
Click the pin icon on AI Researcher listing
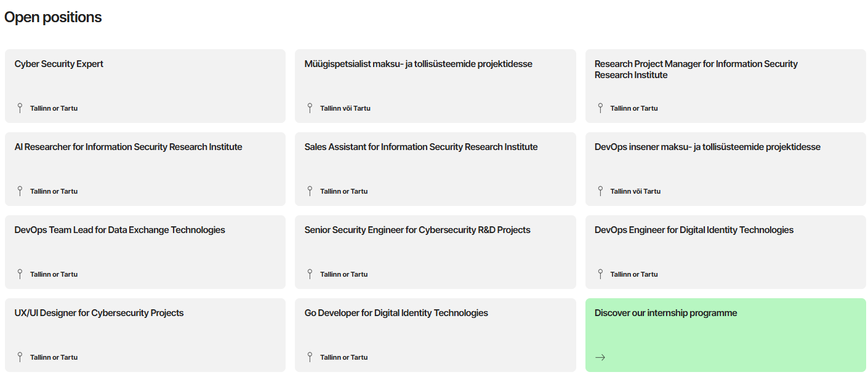20,191
